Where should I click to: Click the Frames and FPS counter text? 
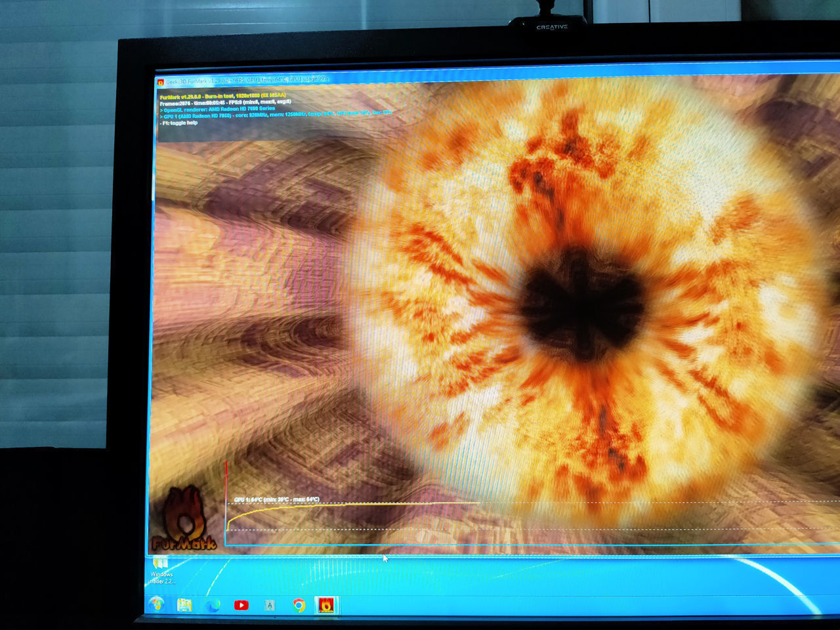click(223, 102)
